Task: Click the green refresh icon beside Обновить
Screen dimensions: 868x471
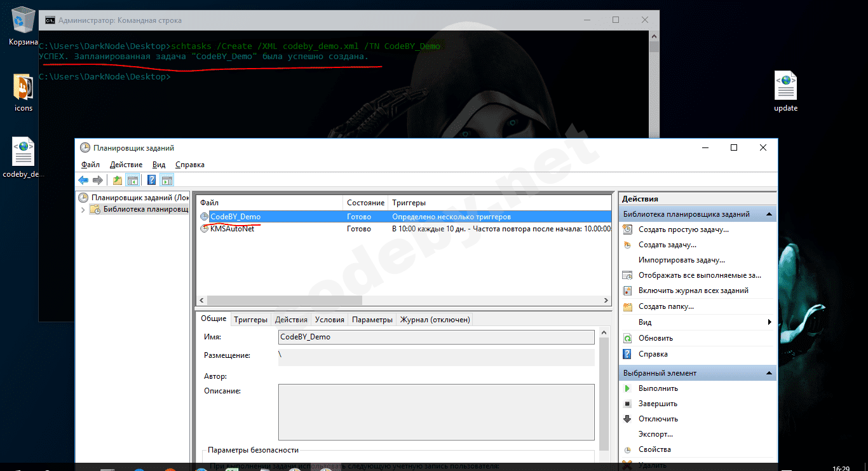Action: click(x=628, y=338)
